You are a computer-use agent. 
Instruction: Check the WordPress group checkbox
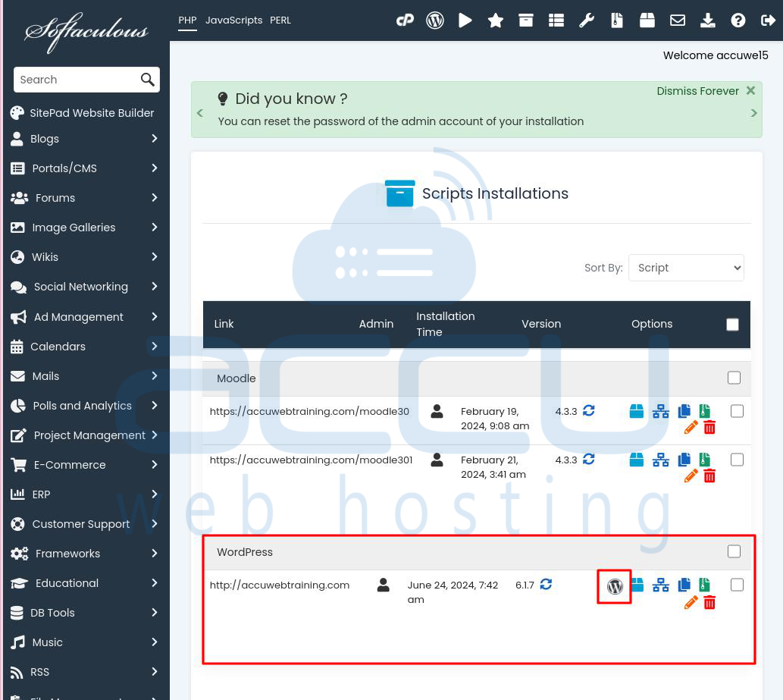734,551
